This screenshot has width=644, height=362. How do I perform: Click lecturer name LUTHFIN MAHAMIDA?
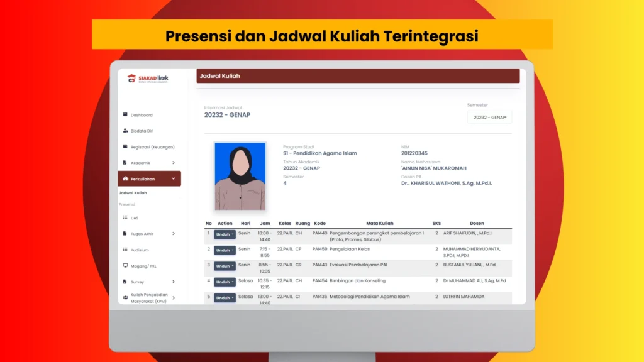(x=464, y=297)
